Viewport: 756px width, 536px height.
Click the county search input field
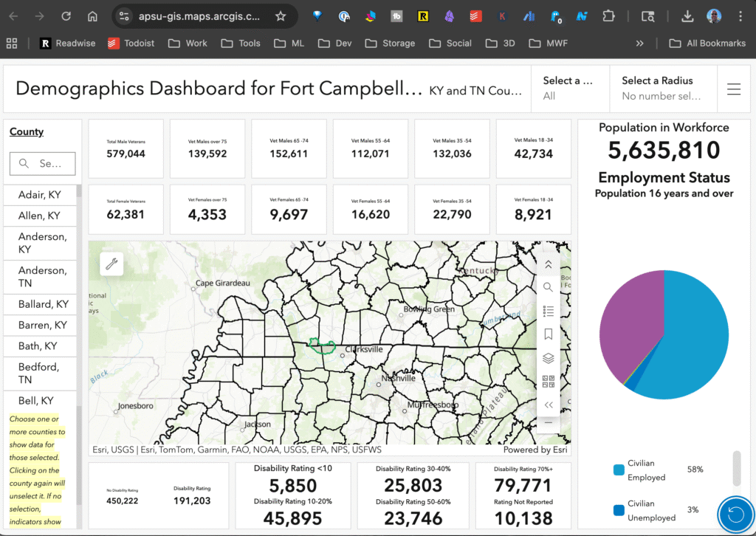click(43, 163)
